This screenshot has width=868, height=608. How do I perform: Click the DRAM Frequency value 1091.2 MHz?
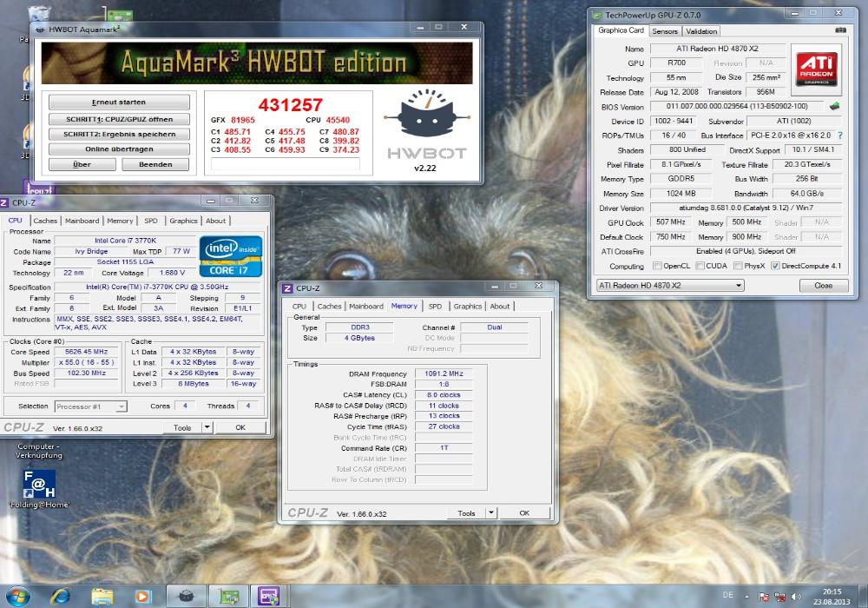[444, 373]
